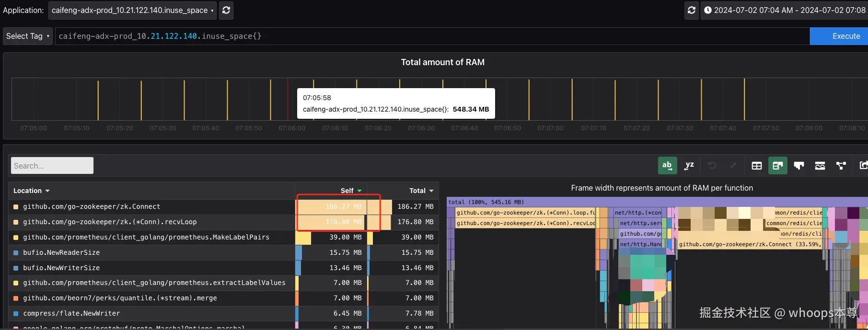Click the collapse nodes icon

[x=733, y=166]
